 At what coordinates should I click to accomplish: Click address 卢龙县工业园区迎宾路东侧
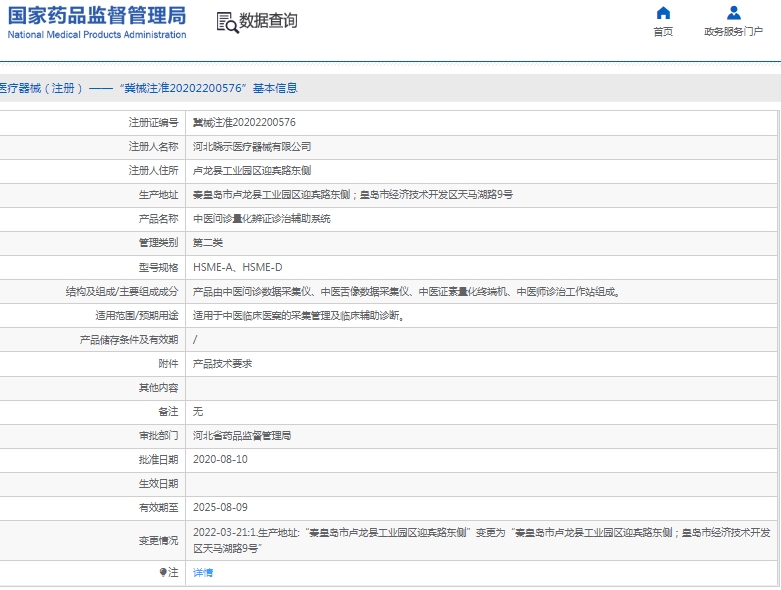252,170
